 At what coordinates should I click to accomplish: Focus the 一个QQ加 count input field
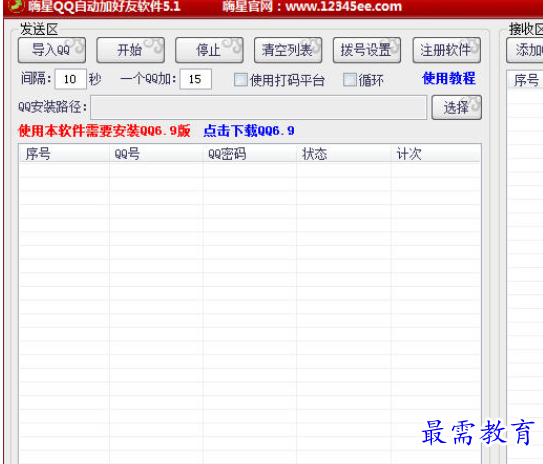point(196,79)
